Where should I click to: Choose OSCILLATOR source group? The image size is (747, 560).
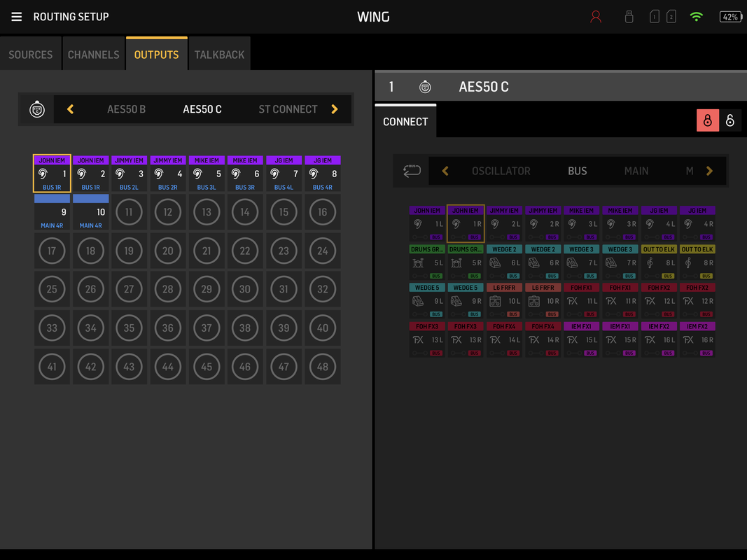[501, 171]
